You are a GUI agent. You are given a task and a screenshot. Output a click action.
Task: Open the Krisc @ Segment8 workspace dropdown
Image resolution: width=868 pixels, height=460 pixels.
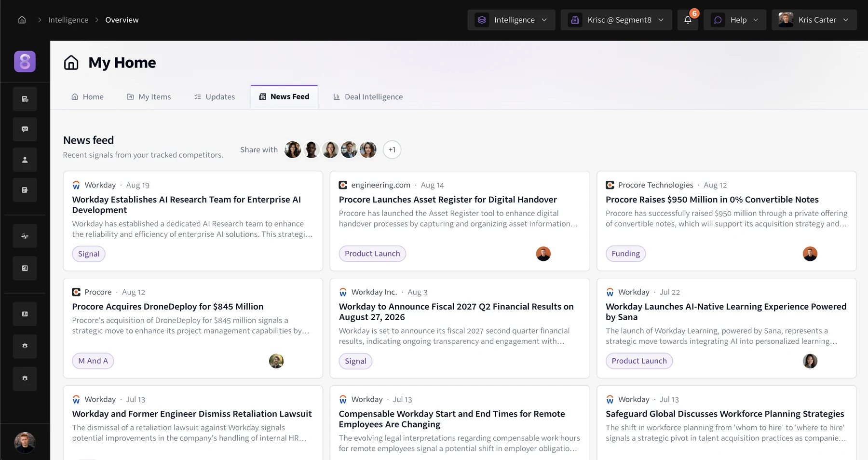616,20
